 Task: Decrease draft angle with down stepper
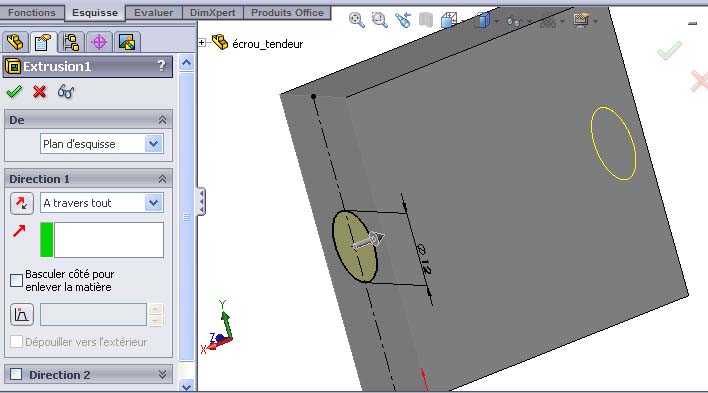coord(155,320)
